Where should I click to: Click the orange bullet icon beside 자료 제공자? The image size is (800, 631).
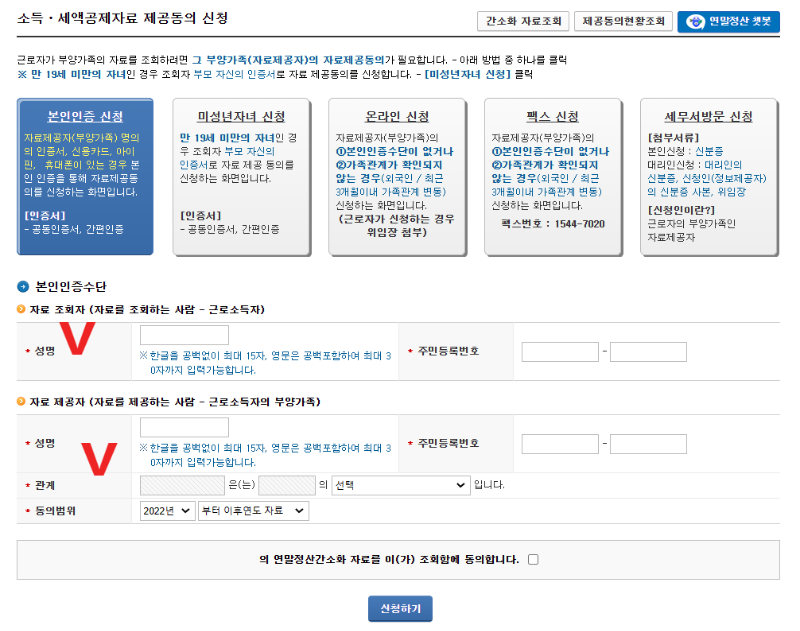pyautogui.click(x=21, y=401)
